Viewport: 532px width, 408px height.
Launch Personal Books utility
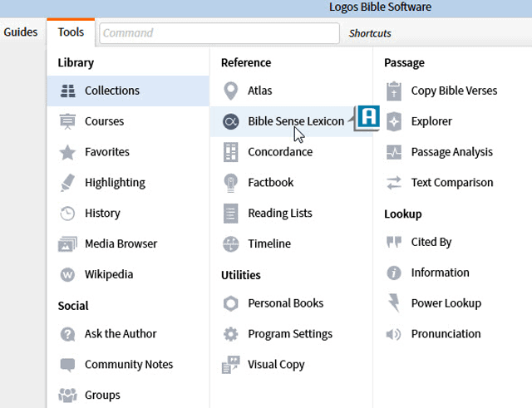tap(285, 303)
